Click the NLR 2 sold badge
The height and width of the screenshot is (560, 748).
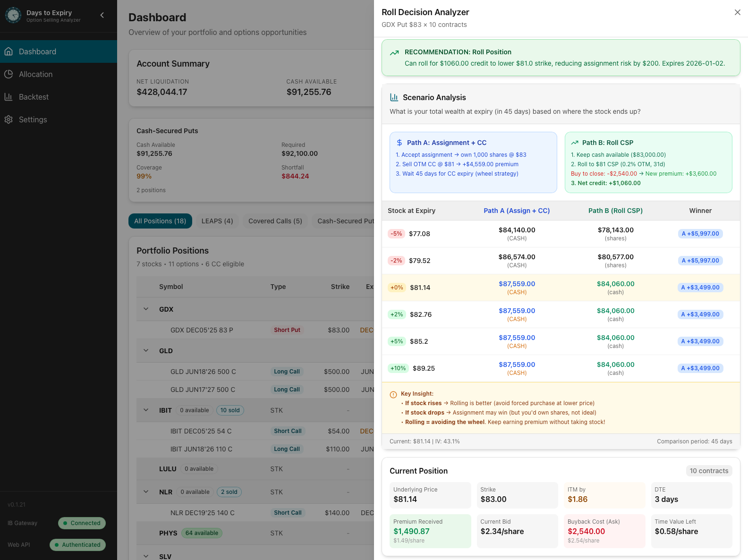pyautogui.click(x=229, y=492)
